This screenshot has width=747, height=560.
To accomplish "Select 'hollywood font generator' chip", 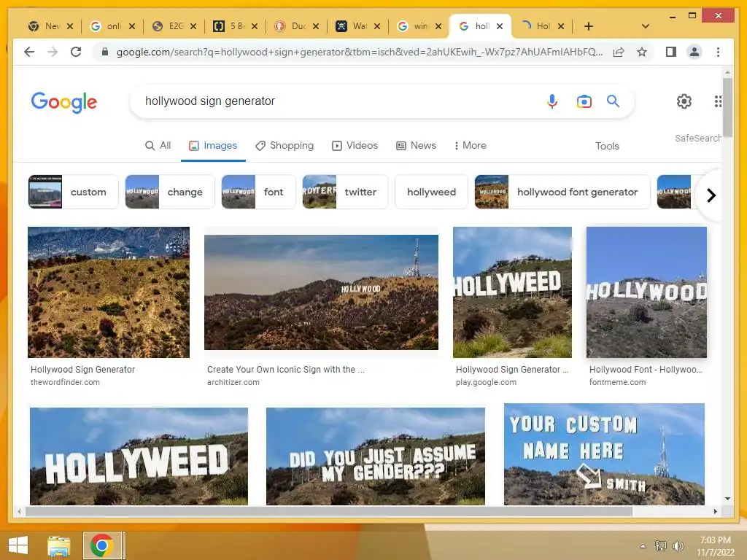I will tap(562, 192).
